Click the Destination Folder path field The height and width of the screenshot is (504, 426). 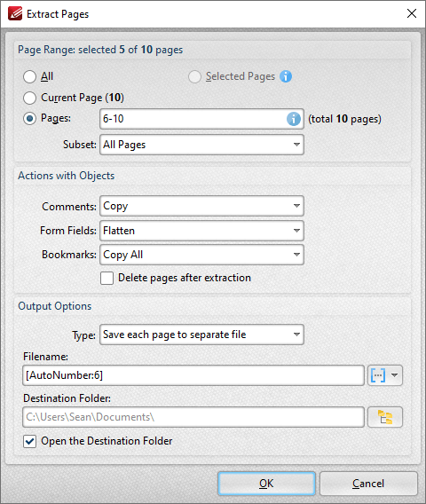(x=193, y=417)
